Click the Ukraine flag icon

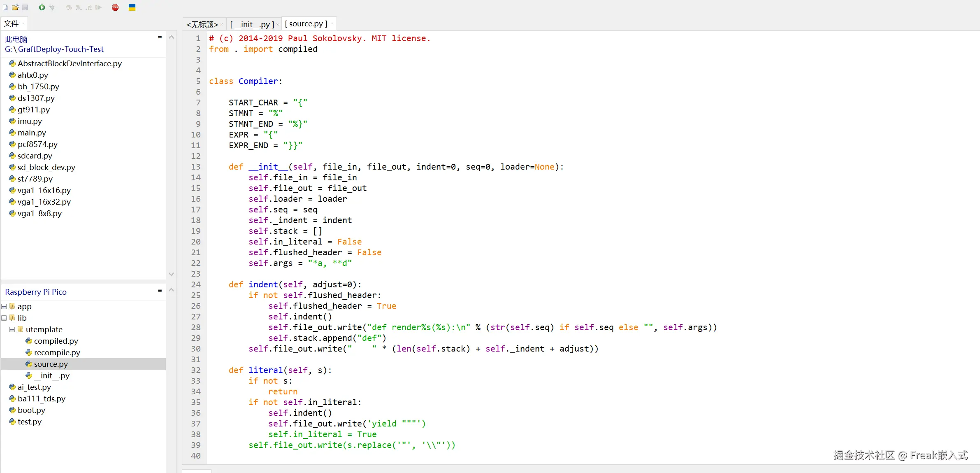pyautogui.click(x=132, y=7)
